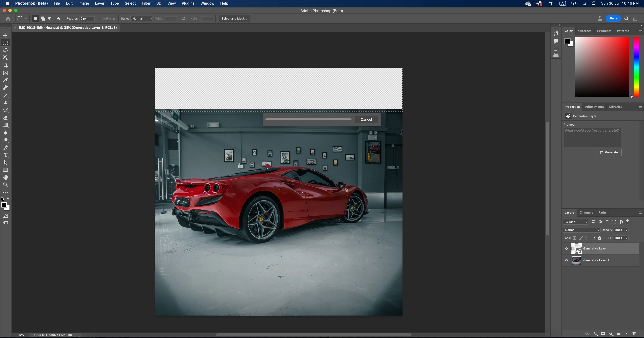Toggle visibility of top Generative Layer
644x338 pixels.
click(x=567, y=248)
